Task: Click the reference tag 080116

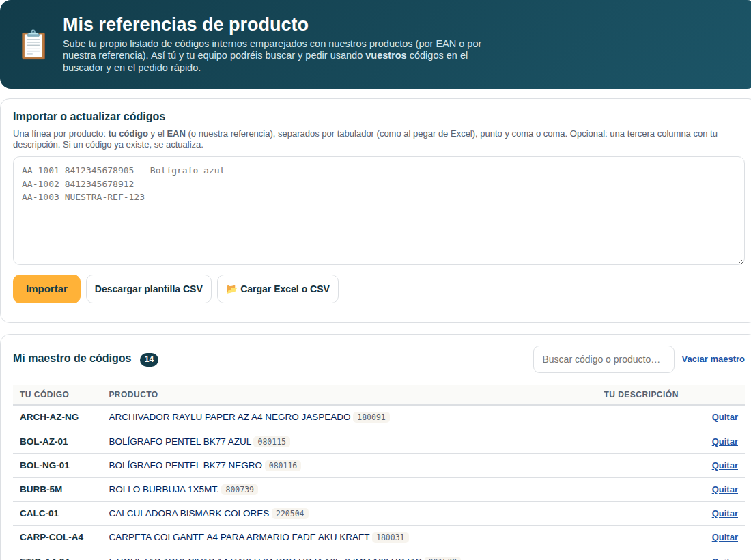Action: click(x=283, y=466)
